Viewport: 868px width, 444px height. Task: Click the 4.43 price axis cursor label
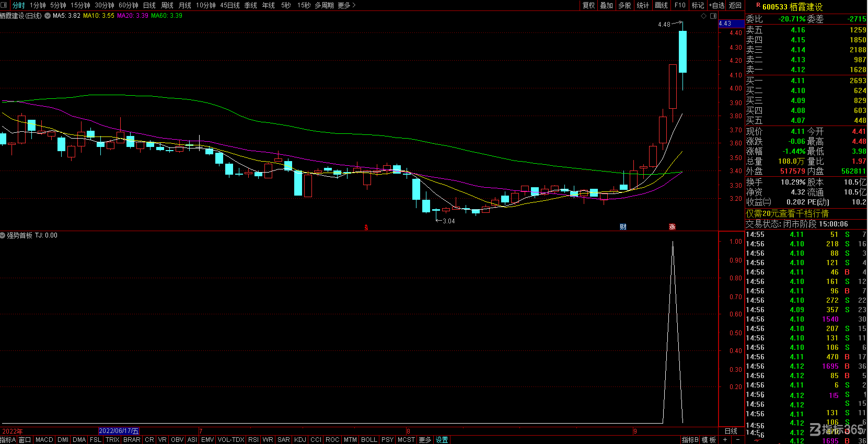(731, 24)
